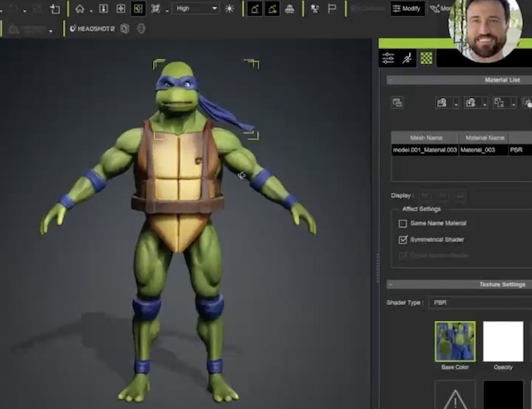Open the Modify panel tab
The width and height of the screenshot is (532, 409).
pyautogui.click(x=407, y=8)
